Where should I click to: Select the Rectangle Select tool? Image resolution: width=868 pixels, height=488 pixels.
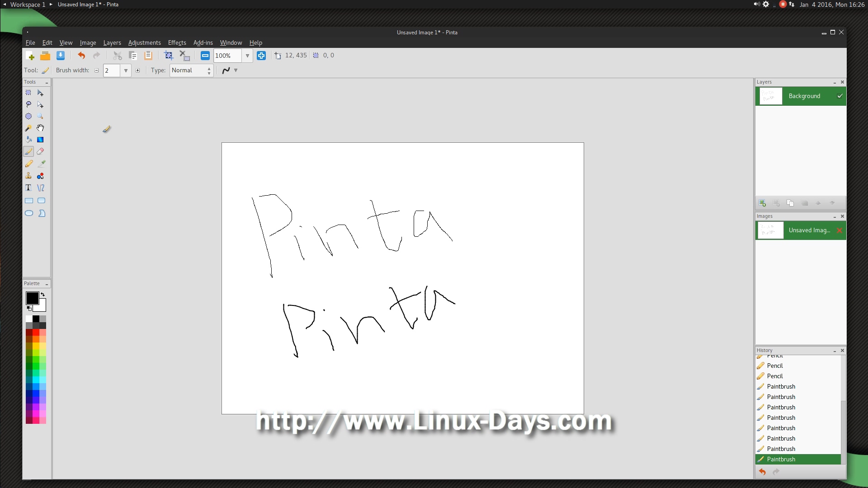click(28, 93)
